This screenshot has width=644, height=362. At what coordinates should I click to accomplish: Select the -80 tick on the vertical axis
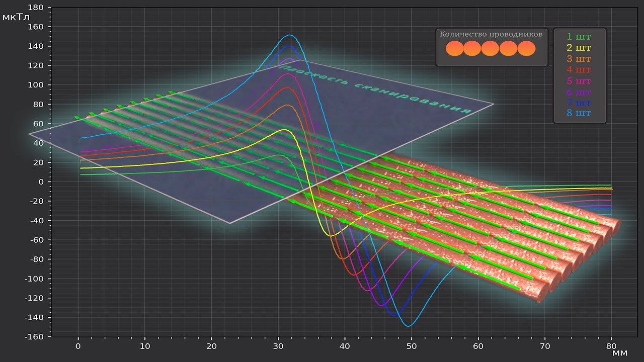tap(36, 259)
